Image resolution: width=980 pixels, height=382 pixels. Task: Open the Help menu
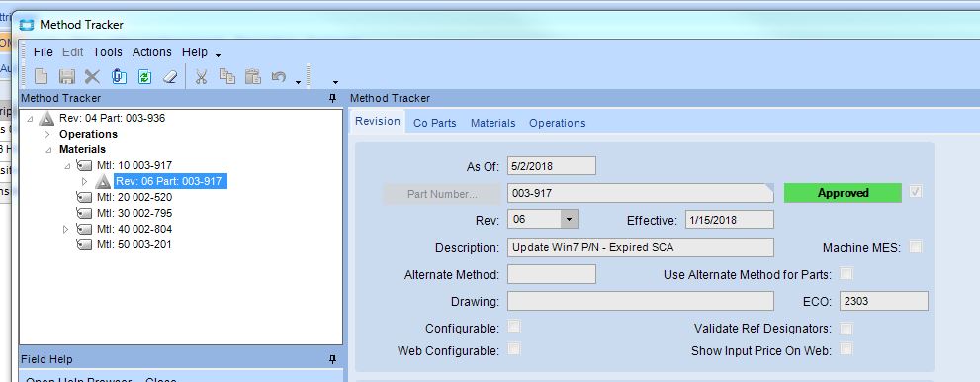tap(195, 51)
